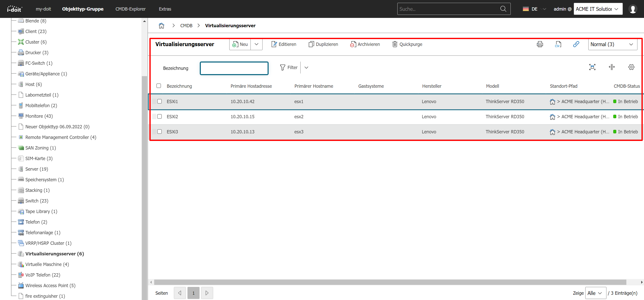
Task: Open the Objekttyp-Gruppe menu
Action: pyautogui.click(x=83, y=9)
